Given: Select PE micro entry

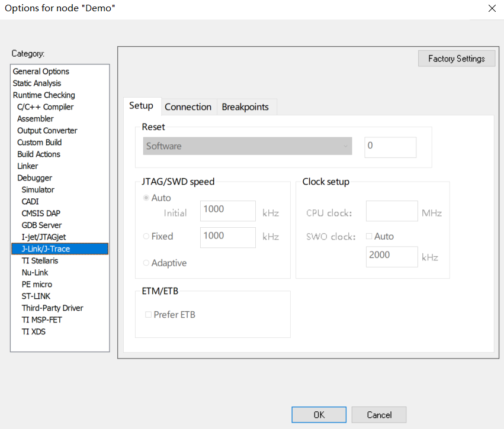Looking at the screenshot, I should click(x=37, y=285).
